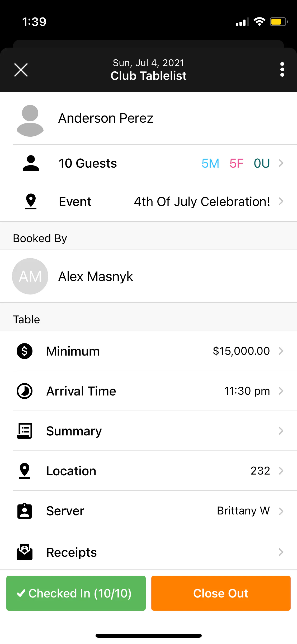The width and height of the screenshot is (297, 644).
Task: Open the Receipts row
Action: pos(158,552)
